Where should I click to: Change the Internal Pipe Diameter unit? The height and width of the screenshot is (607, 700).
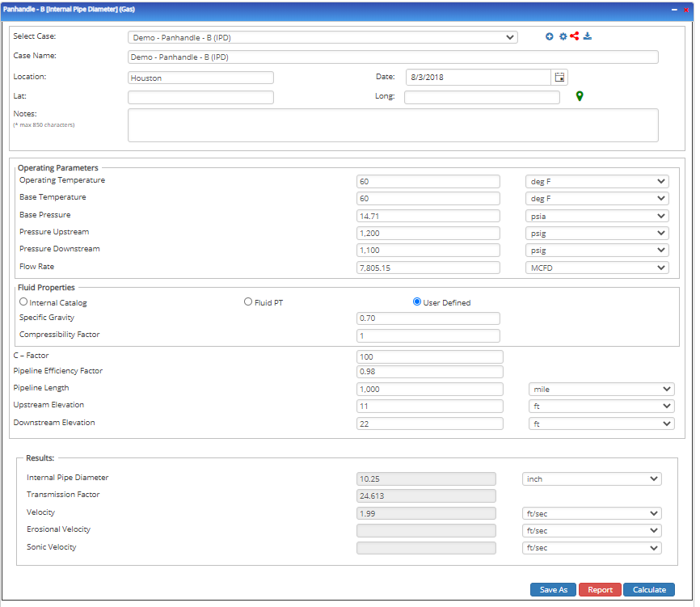click(x=592, y=478)
